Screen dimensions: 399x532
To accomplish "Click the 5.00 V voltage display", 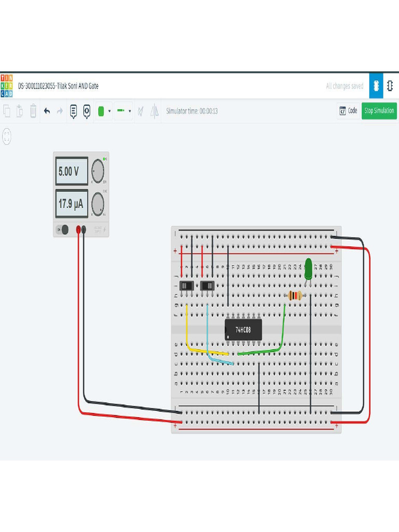I will pyautogui.click(x=72, y=171).
